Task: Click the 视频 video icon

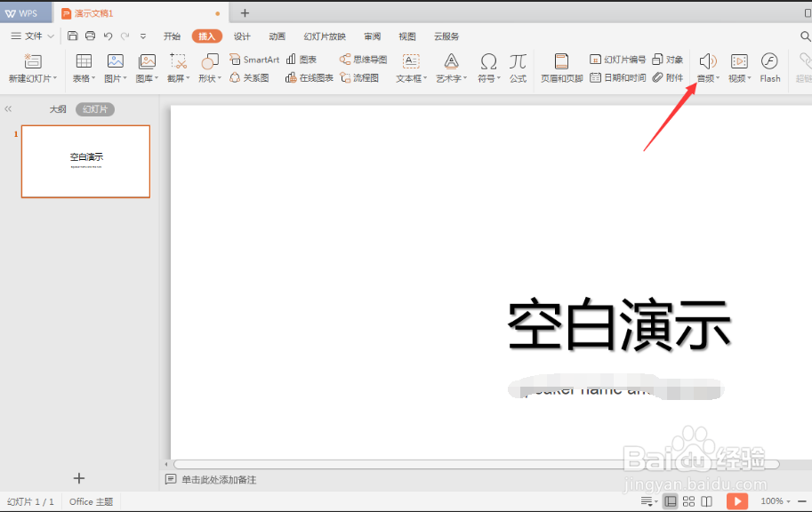Action: pos(739,61)
